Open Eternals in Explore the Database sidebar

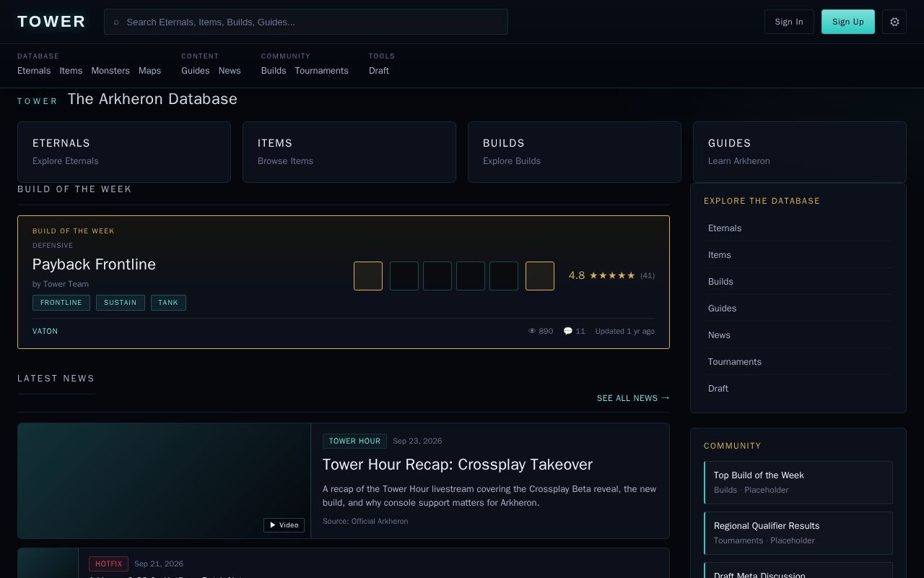coord(798,228)
